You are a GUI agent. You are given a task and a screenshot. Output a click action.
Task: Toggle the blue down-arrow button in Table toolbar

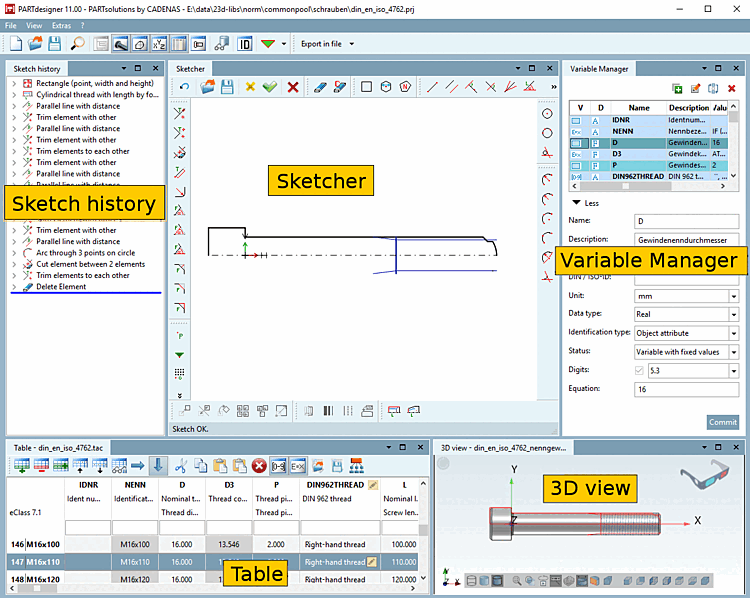[158, 466]
